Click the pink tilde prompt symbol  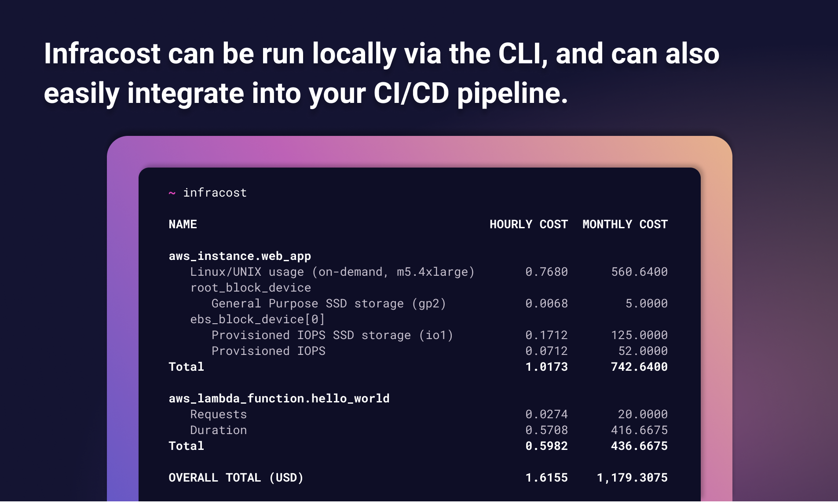(x=172, y=193)
